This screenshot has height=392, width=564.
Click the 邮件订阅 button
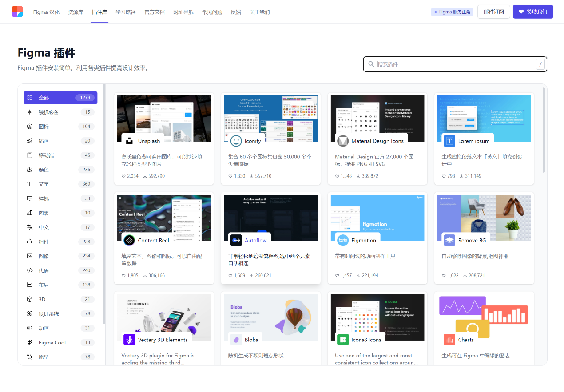pyautogui.click(x=493, y=12)
